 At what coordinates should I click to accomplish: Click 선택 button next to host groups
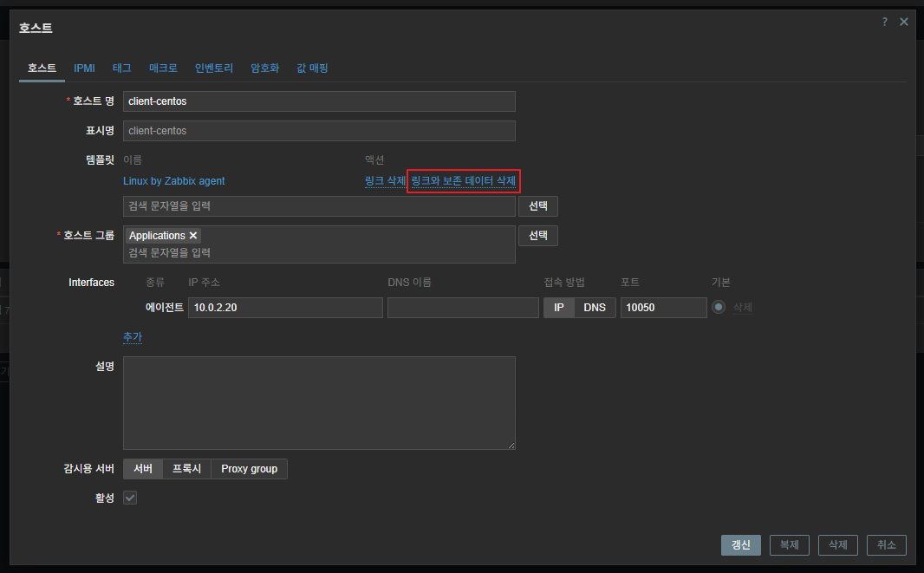pos(538,235)
